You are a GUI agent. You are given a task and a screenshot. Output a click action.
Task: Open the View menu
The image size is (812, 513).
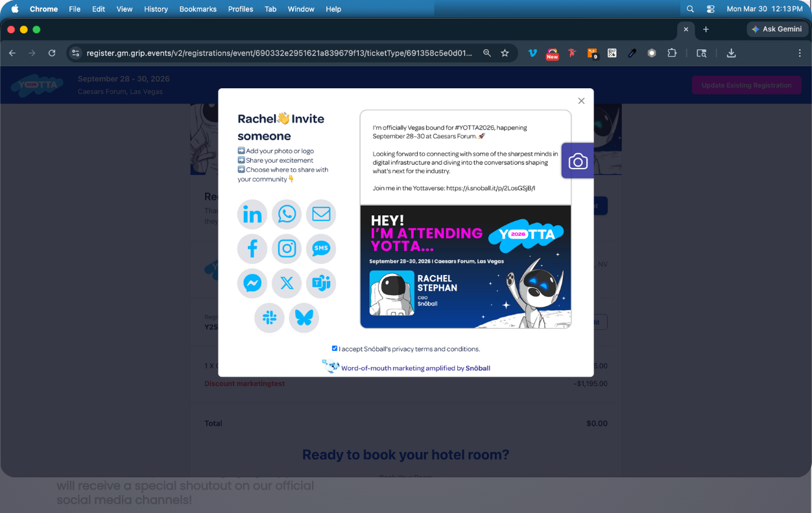(x=125, y=9)
